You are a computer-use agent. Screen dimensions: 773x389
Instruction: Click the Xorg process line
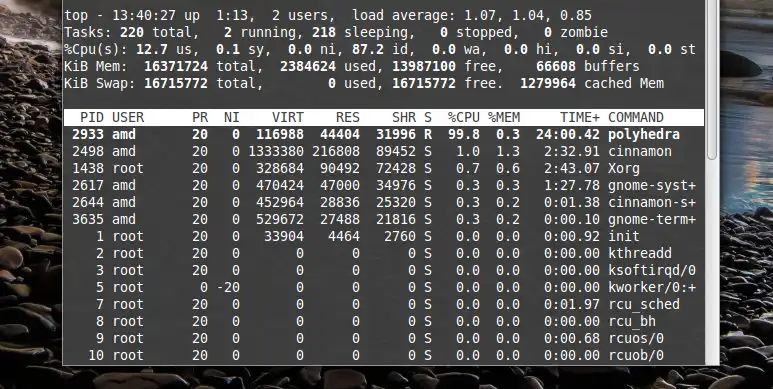point(384,168)
